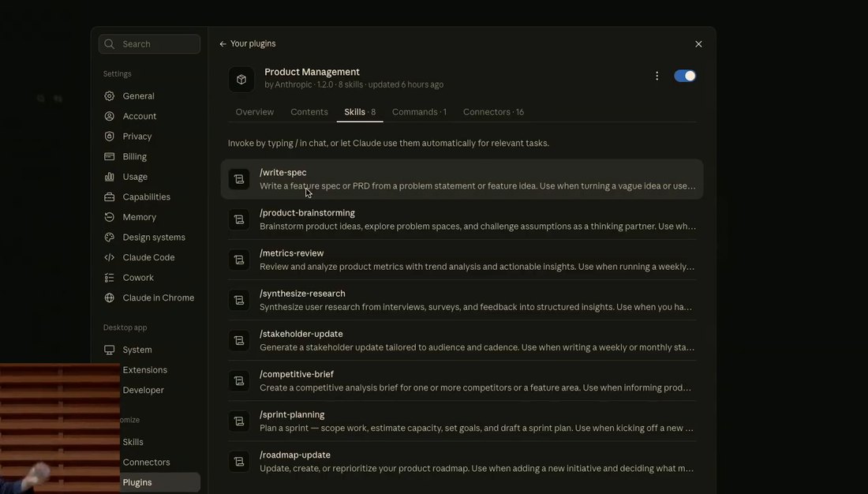The width and height of the screenshot is (868, 494).
Task: Click the skill icon beside /metrics-review
Action: [239, 260]
